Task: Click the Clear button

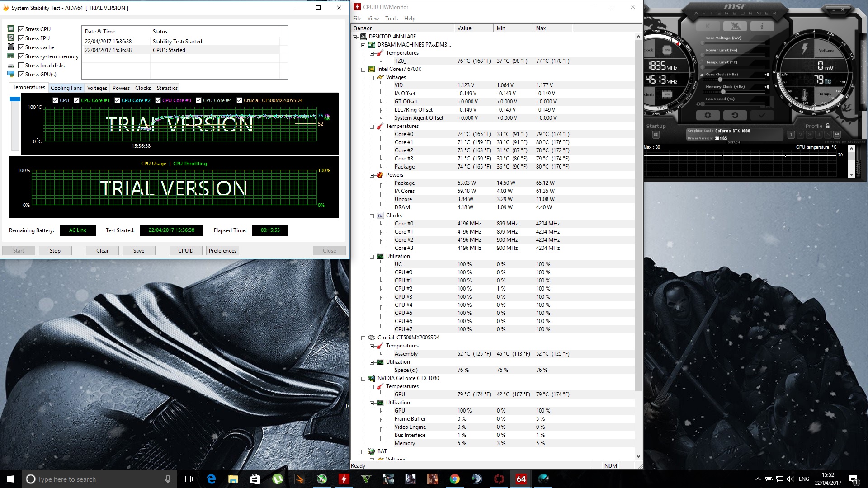Action: coord(102,251)
